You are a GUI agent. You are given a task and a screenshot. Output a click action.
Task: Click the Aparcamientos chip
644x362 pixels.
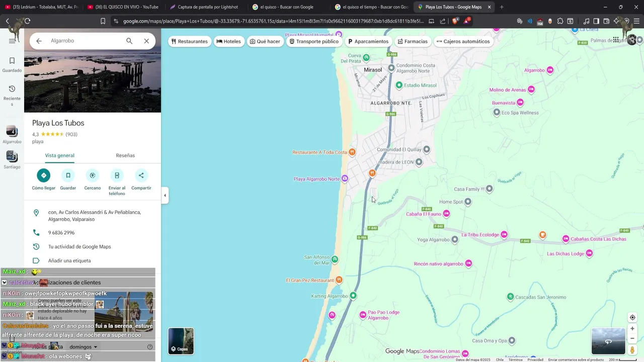pos(368,41)
